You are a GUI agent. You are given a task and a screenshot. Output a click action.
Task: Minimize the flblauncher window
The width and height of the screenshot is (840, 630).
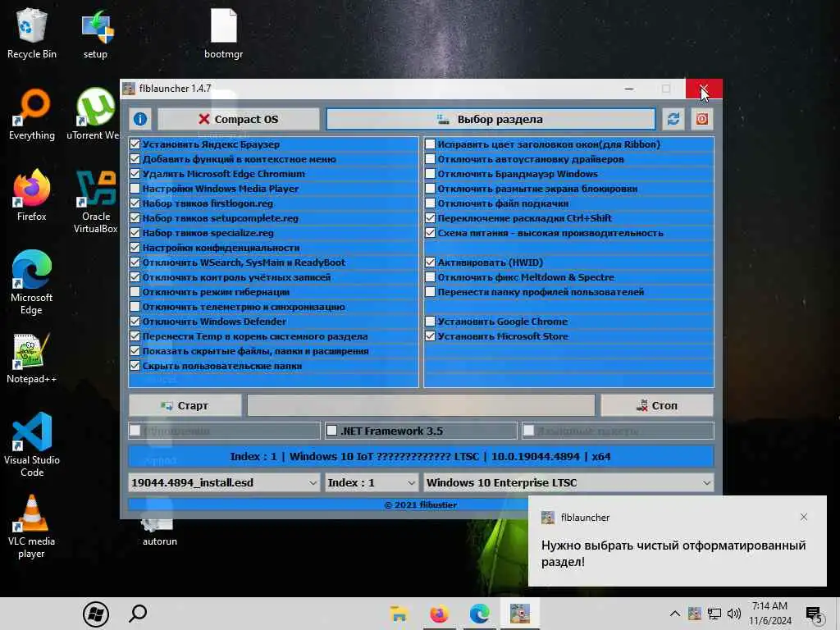629,89
